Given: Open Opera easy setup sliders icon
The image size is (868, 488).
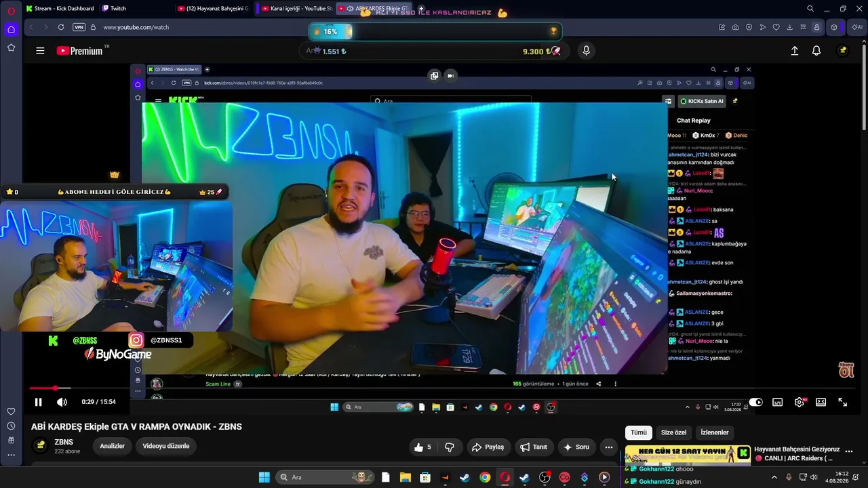Looking at the screenshot, I should (803, 27).
